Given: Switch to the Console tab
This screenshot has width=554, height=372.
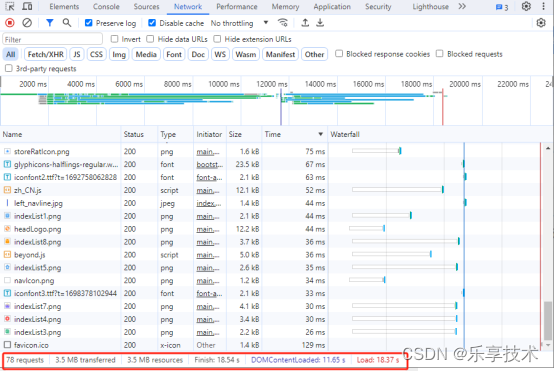Looking at the screenshot, I should click(x=106, y=7).
